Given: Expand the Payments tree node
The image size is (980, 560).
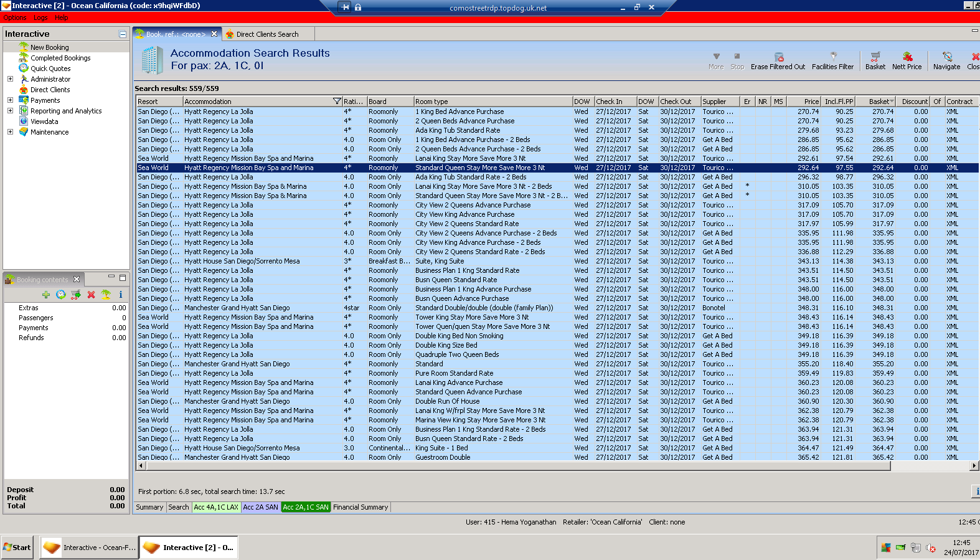Looking at the screenshot, I should tap(10, 100).
